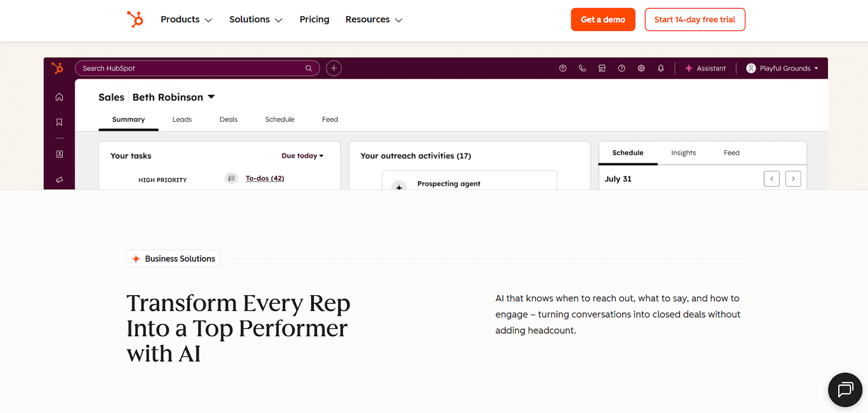Open the Due today filter dropdown
868x413 pixels.
pyautogui.click(x=302, y=156)
